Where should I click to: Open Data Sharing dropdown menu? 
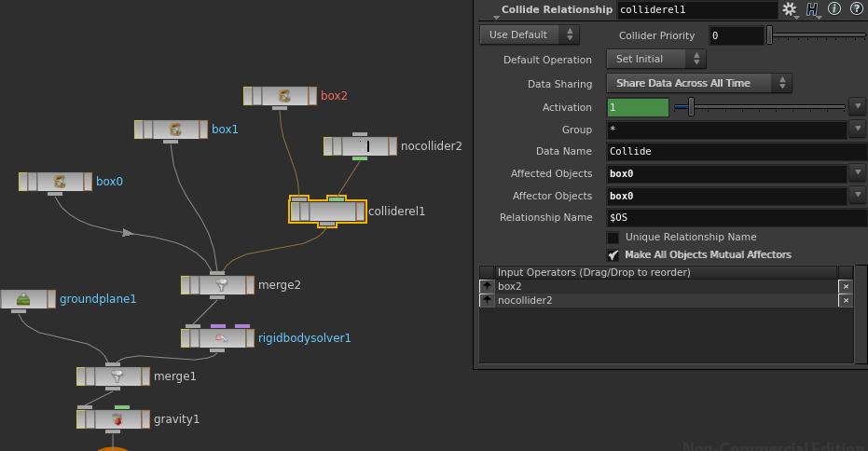699,83
